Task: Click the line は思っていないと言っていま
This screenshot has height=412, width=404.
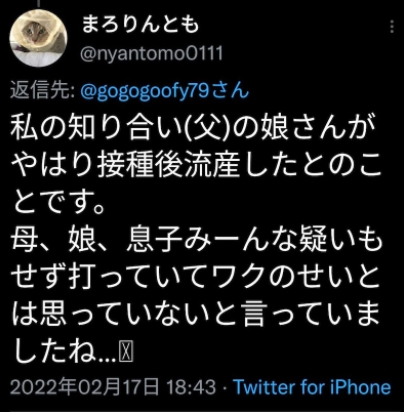Action: [x=196, y=314]
